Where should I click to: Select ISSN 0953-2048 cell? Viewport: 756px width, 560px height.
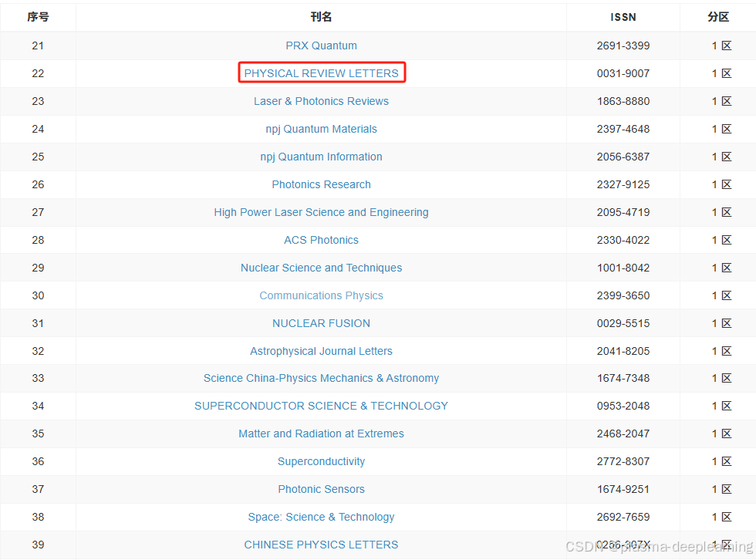[623, 406]
